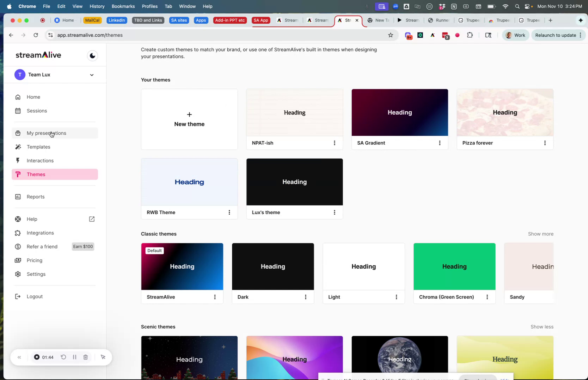Select the Chroma Green Screen theme thumbnail
Viewport: 588px width, 380px height.
pos(454,266)
